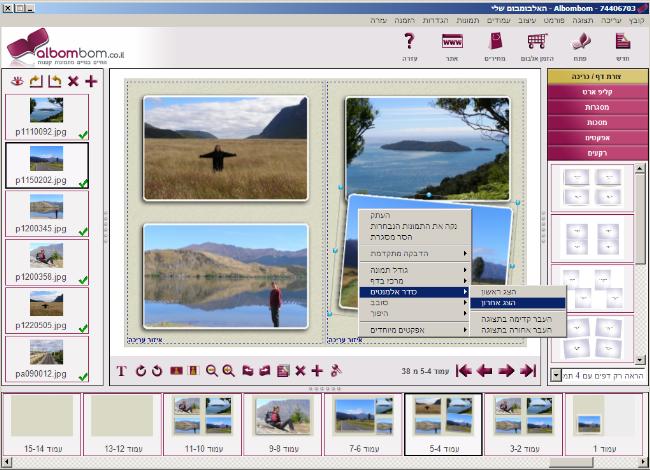Select page spread עמוד 7-6 in filmstrip
Image resolution: width=650 pixels, height=470 pixels.
point(361,424)
